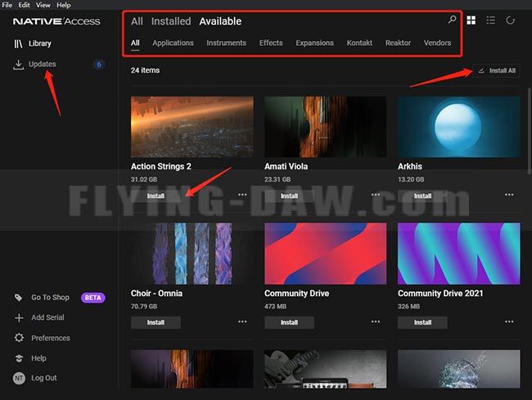Open more options for Arkhis
The height and width of the screenshot is (400, 532).
point(509,195)
